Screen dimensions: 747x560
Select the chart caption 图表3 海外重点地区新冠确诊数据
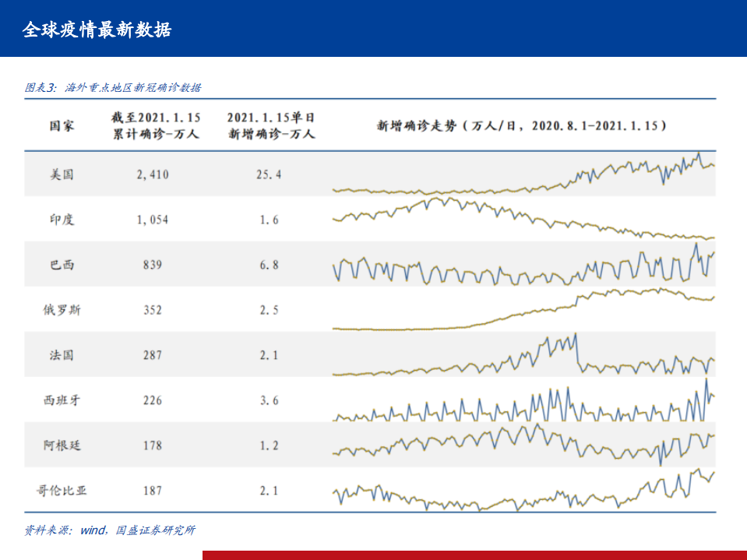point(113,87)
